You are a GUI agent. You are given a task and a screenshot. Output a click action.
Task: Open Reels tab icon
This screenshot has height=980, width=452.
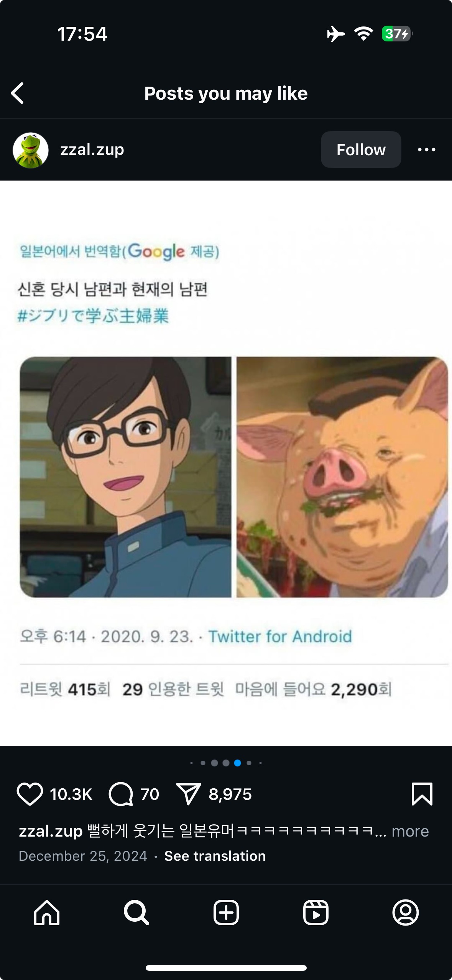pyautogui.click(x=316, y=913)
